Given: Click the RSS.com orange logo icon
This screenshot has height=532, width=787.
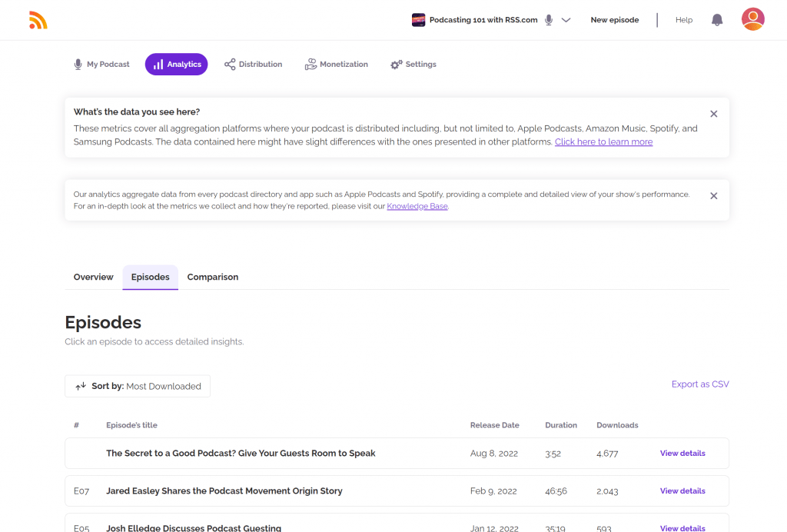Looking at the screenshot, I should (38, 20).
